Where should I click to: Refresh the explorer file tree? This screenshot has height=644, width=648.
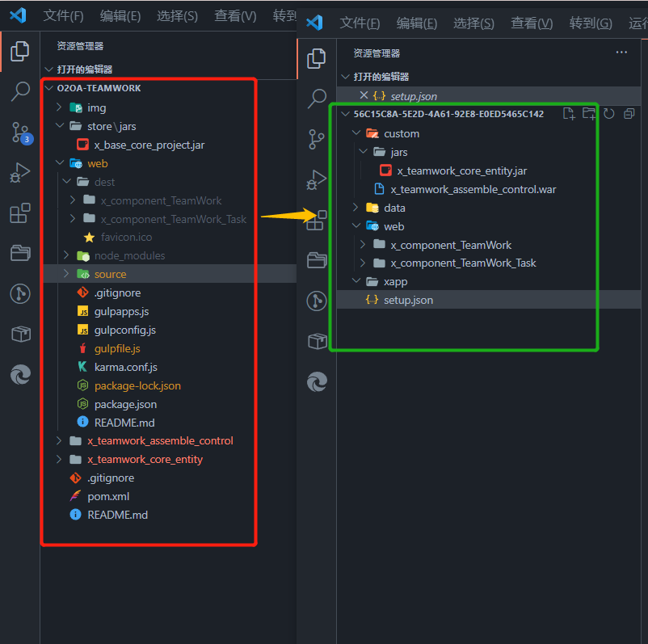point(609,114)
